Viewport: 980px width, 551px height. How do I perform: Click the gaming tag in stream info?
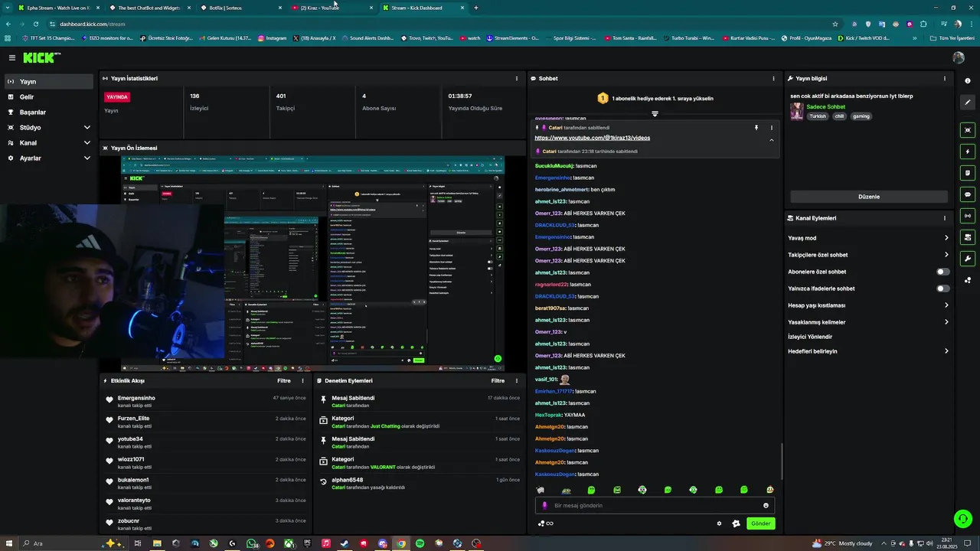point(861,116)
